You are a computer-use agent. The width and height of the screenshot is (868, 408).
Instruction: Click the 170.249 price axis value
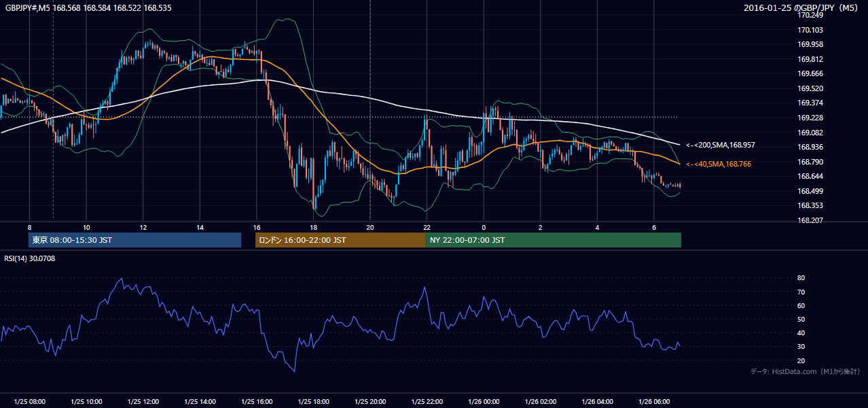(810, 16)
